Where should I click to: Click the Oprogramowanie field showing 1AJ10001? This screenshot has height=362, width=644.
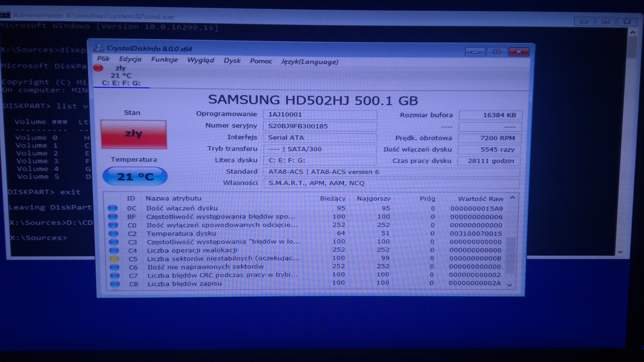pos(320,115)
